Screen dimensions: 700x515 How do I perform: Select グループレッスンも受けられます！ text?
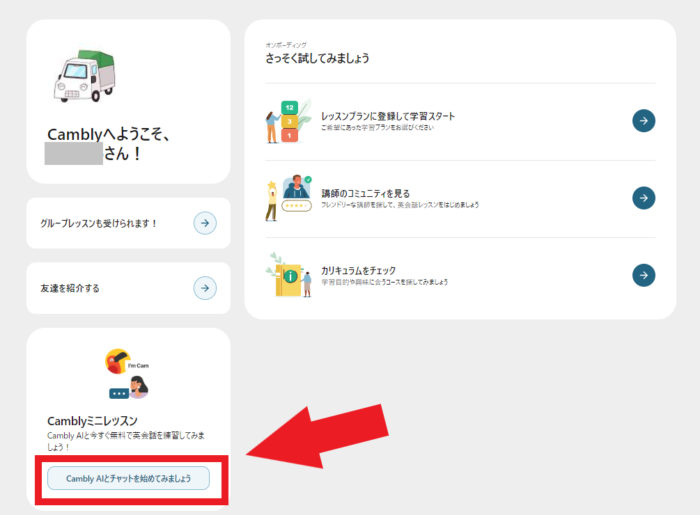point(99,223)
